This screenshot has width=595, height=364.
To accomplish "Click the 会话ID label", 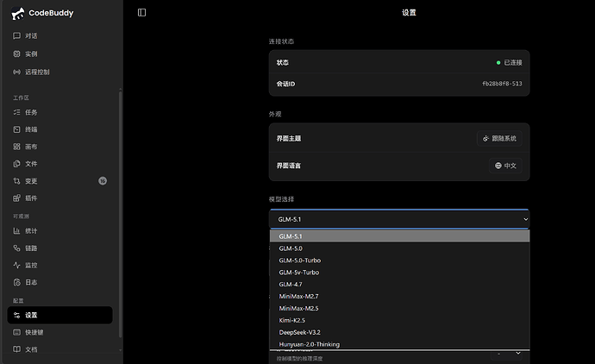I will (x=285, y=84).
